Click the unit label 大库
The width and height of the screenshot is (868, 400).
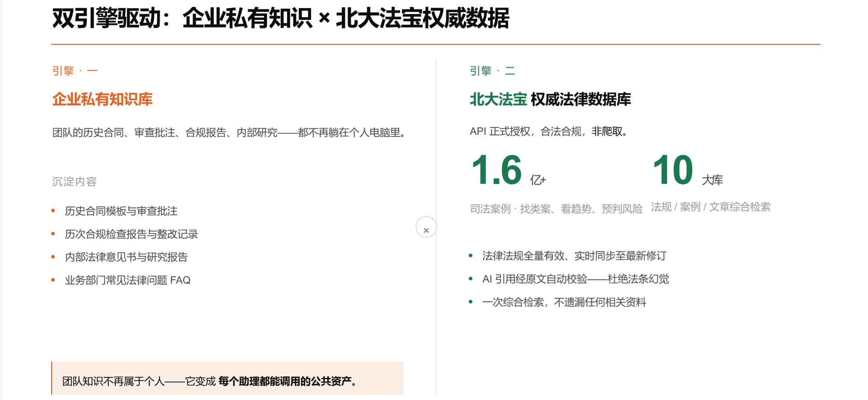click(712, 180)
